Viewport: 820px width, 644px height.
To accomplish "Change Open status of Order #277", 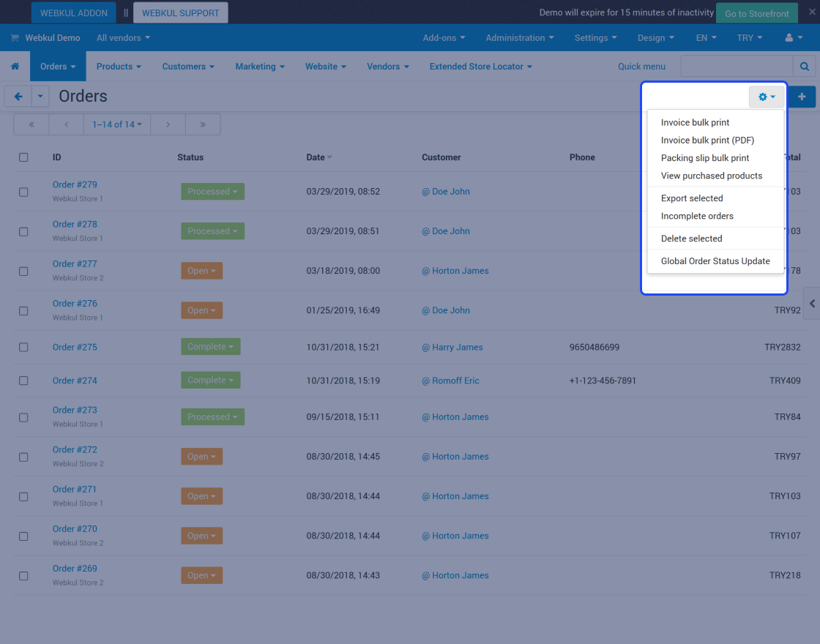I will (x=201, y=271).
